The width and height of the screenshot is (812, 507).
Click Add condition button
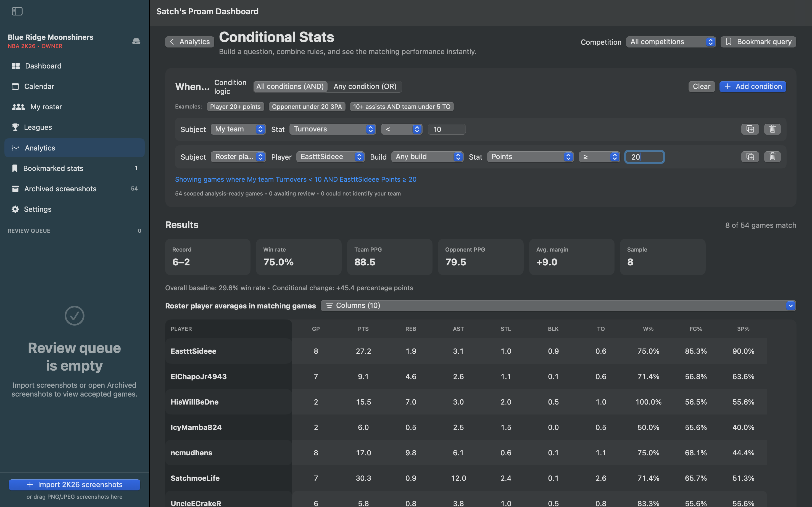(x=753, y=86)
